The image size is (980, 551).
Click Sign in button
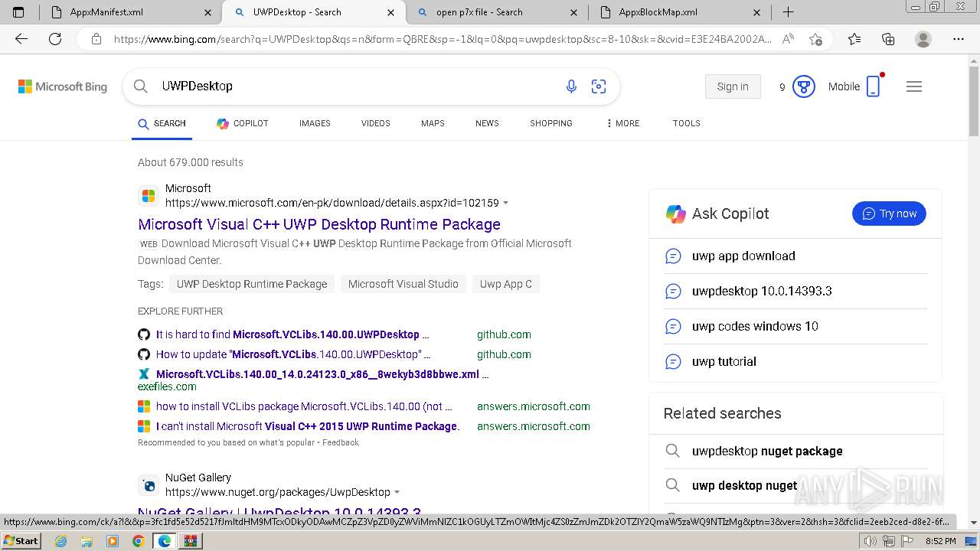point(733,86)
